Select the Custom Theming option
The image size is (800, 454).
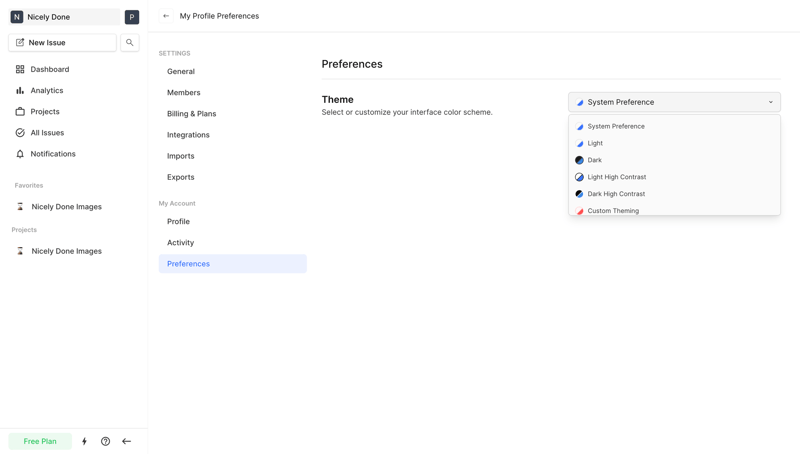613,210
